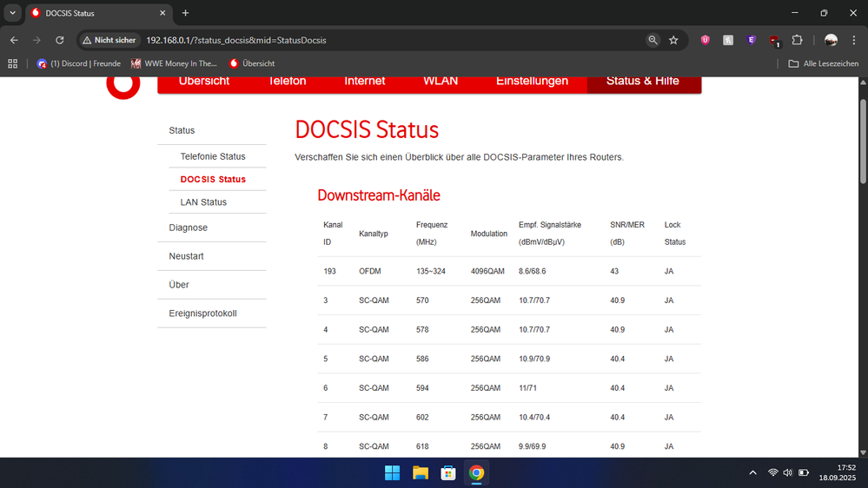The height and width of the screenshot is (488, 868).
Task: Close the DOCSIS Status tab
Action: 162,13
